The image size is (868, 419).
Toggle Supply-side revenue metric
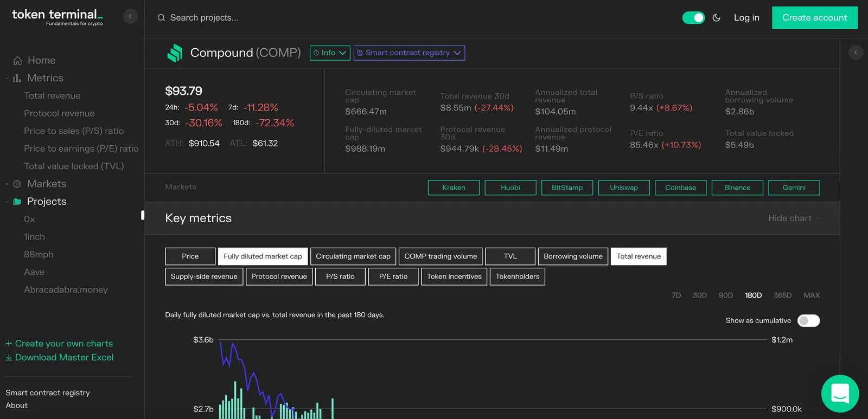tap(204, 276)
